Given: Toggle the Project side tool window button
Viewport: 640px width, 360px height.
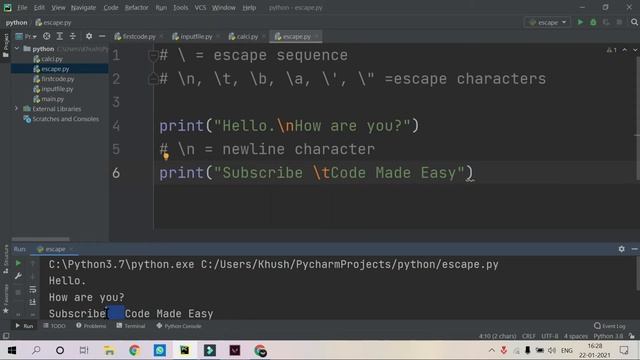Looking at the screenshot, I should [x=6, y=45].
